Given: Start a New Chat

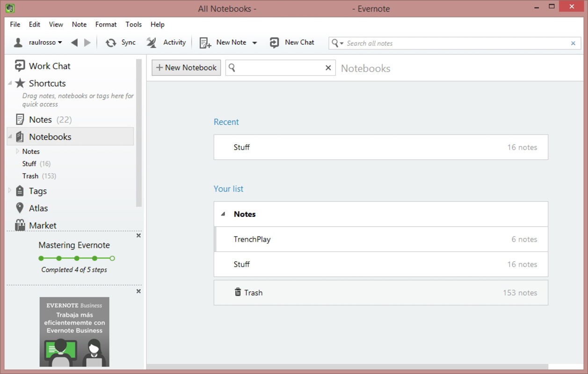Looking at the screenshot, I should (x=292, y=43).
